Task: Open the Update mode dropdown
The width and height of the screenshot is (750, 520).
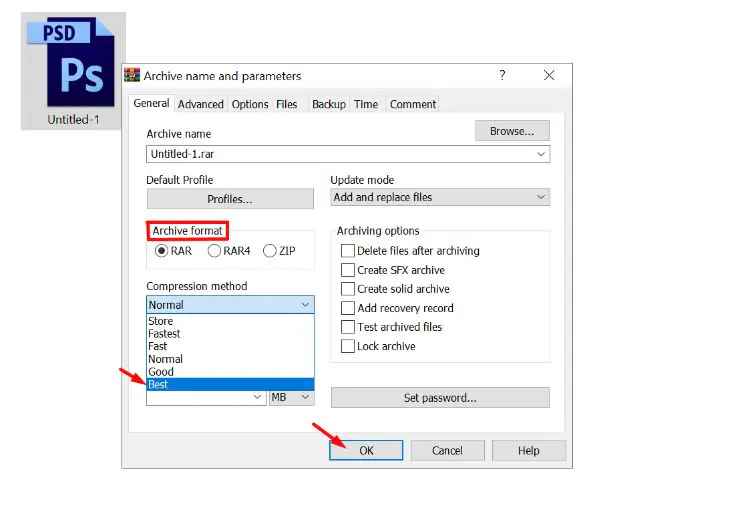Action: point(440,197)
